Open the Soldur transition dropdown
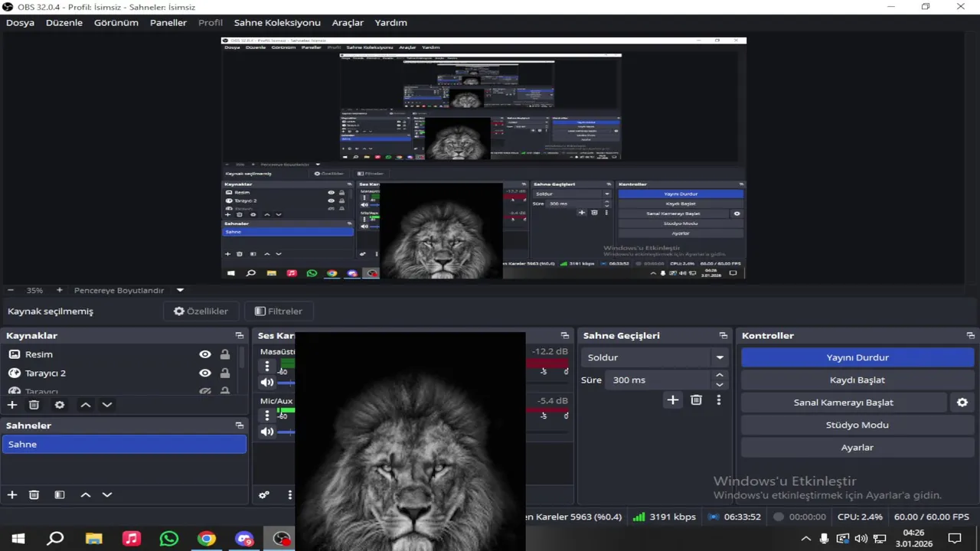980x551 pixels. (655, 357)
